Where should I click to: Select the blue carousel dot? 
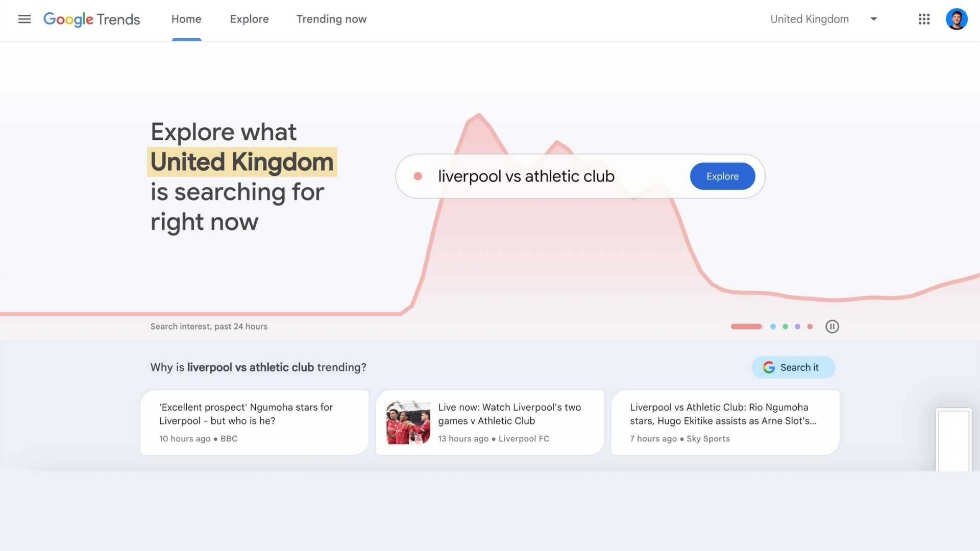[772, 327]
